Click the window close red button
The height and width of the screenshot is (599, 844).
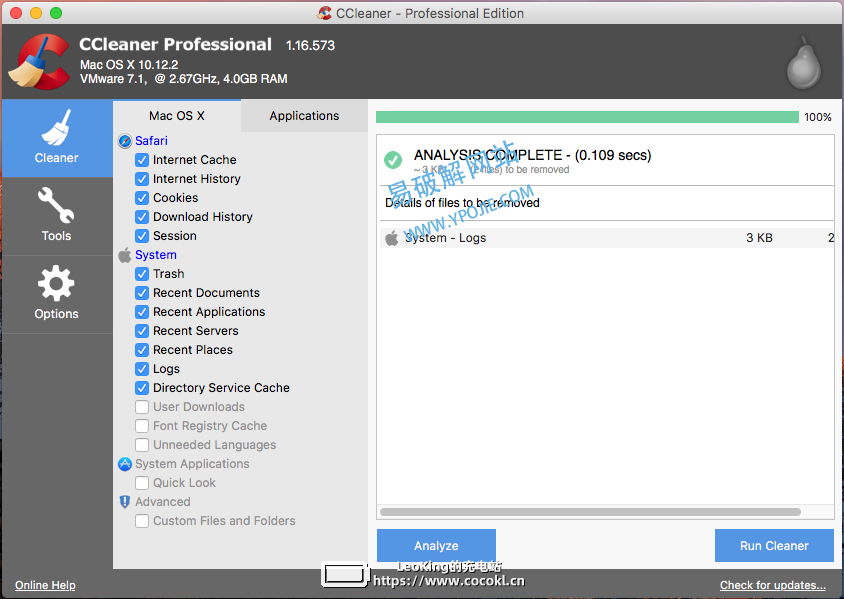click(x=16, y=13)
